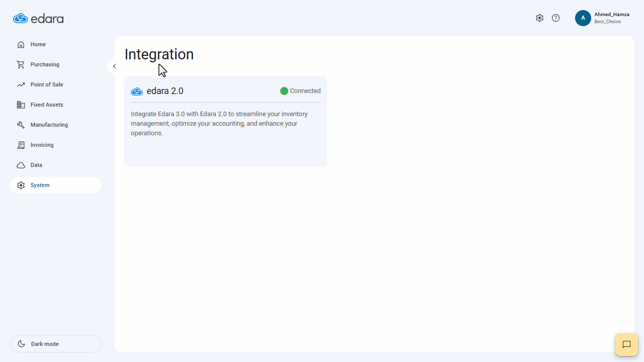Click the System gear icon in sidebar
This screenshot has height=362, width=644.
[x=21, y=185]
